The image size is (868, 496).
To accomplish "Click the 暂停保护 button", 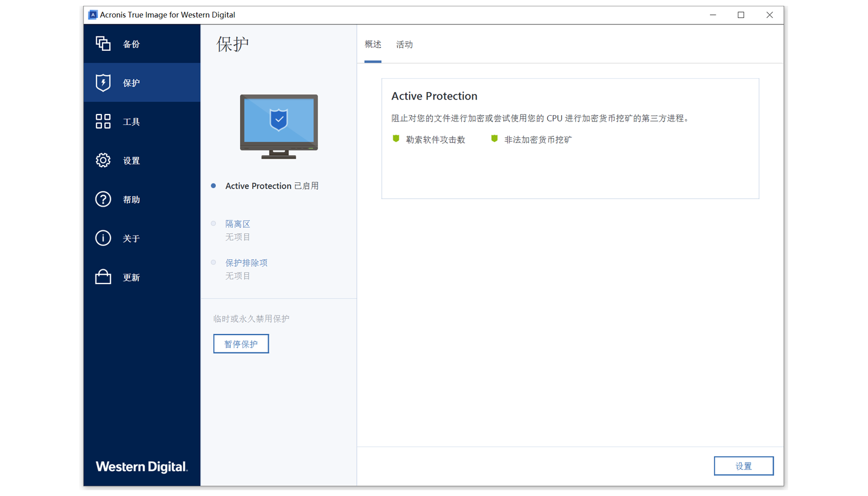I will (241, 344).
